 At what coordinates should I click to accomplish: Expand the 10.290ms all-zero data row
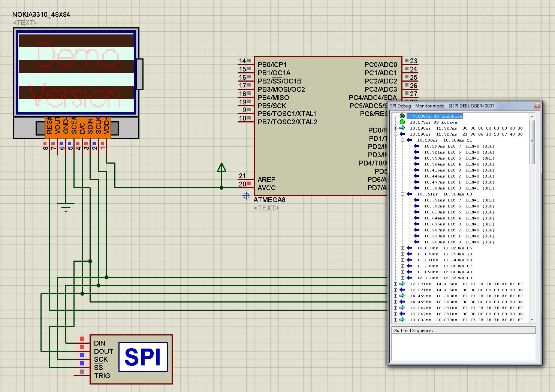[395, 128]
